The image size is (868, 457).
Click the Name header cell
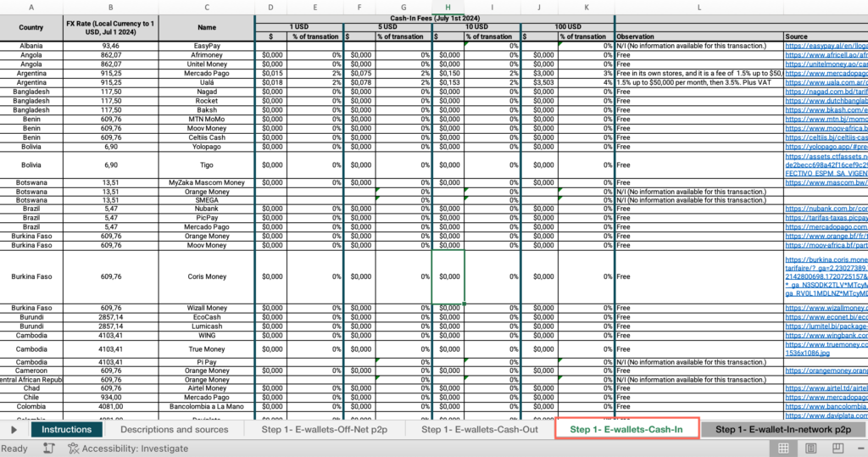[207, 28]
